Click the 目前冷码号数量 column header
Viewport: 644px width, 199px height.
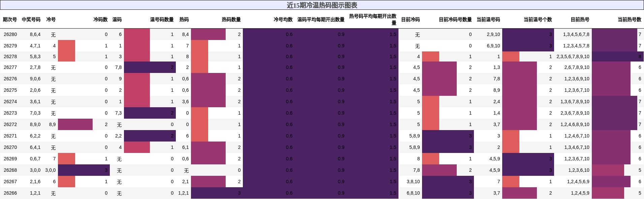[x=455, y=19]
